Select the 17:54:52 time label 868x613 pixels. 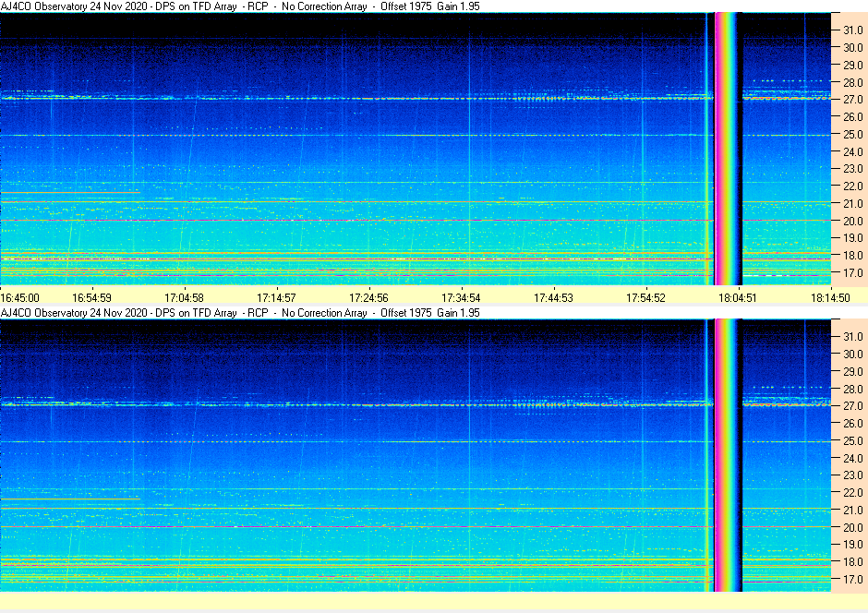pos(646,297)
